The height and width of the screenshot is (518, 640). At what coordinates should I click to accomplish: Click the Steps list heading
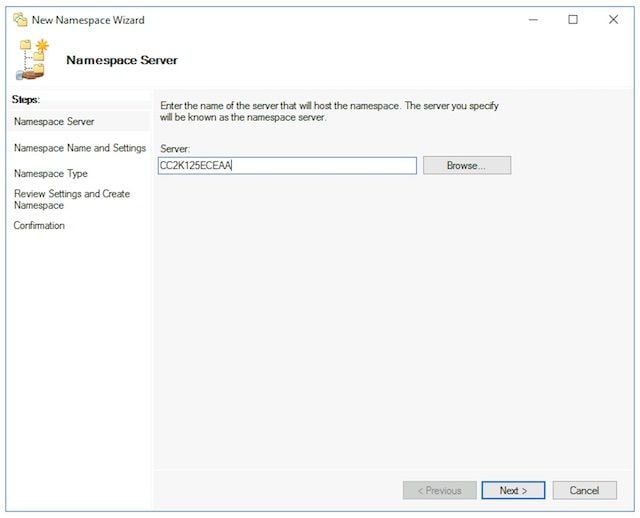tap(26, 100)
